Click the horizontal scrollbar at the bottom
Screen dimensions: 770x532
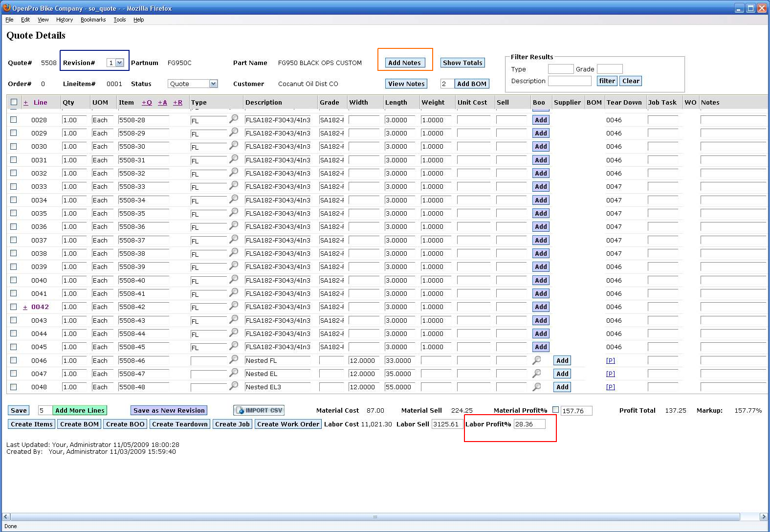[x=375, y=517]
